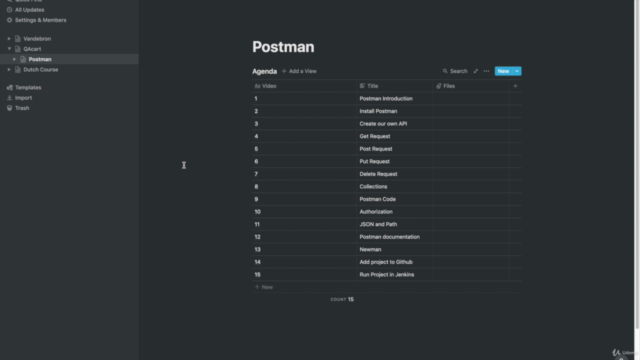
Task: Select the Postman page in sidebar
Action: pos(40,59)
